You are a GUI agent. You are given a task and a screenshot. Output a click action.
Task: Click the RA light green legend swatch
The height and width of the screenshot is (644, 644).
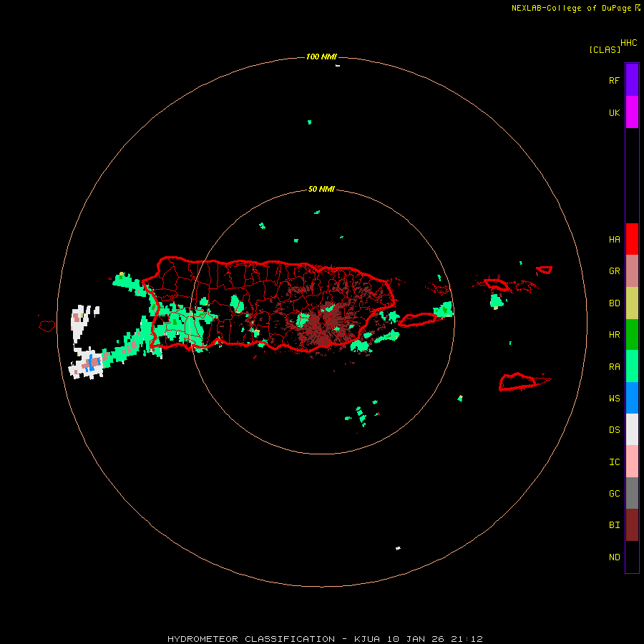(x=632, y=366)
